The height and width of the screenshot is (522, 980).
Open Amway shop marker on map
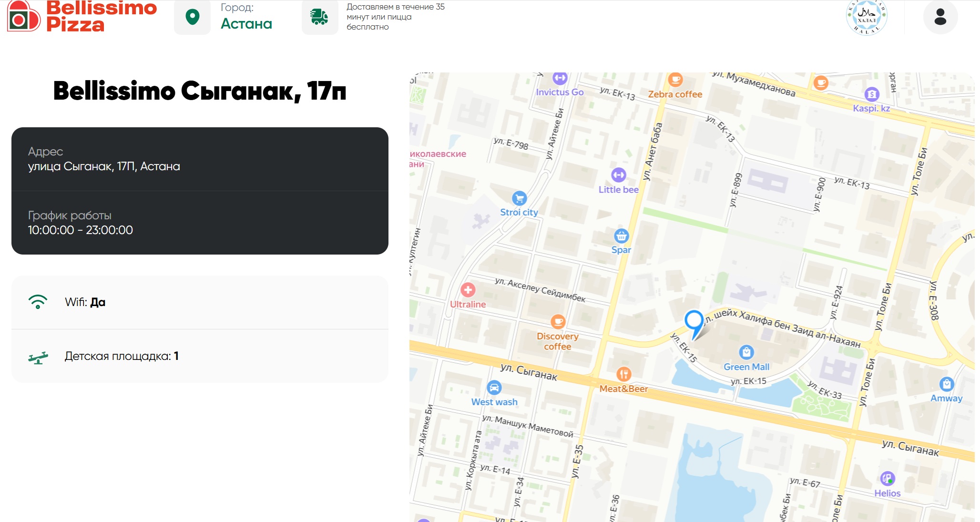click(x=947, y=384)
